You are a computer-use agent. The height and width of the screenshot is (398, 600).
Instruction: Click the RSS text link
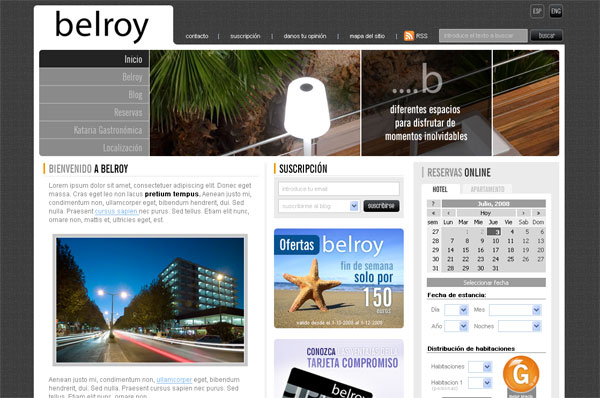421,36
